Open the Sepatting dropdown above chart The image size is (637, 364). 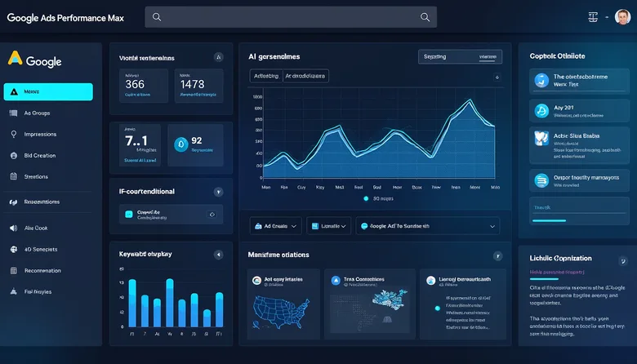[x=460, y=57]
